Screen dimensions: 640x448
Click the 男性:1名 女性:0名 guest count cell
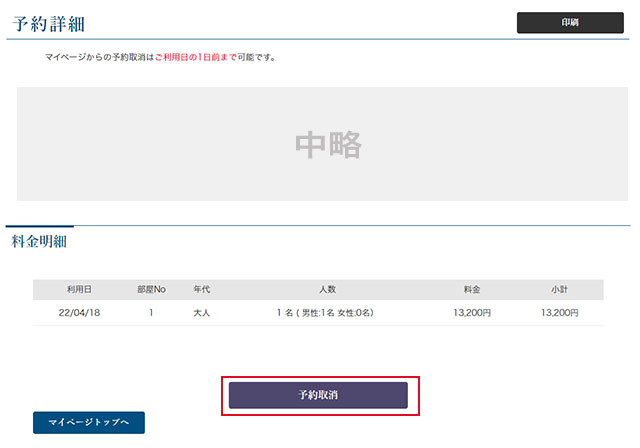click(x=325, y=313)
